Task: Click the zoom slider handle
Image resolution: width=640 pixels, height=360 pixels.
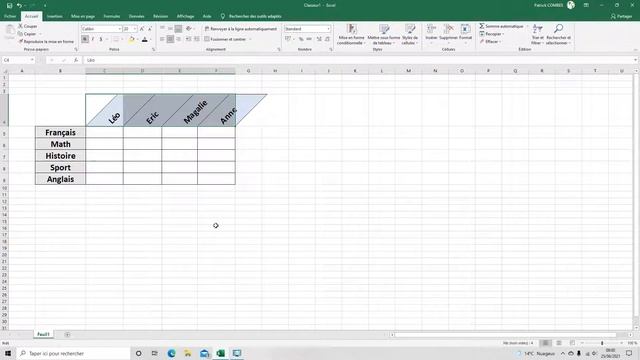Action: [x=602, y=343]
